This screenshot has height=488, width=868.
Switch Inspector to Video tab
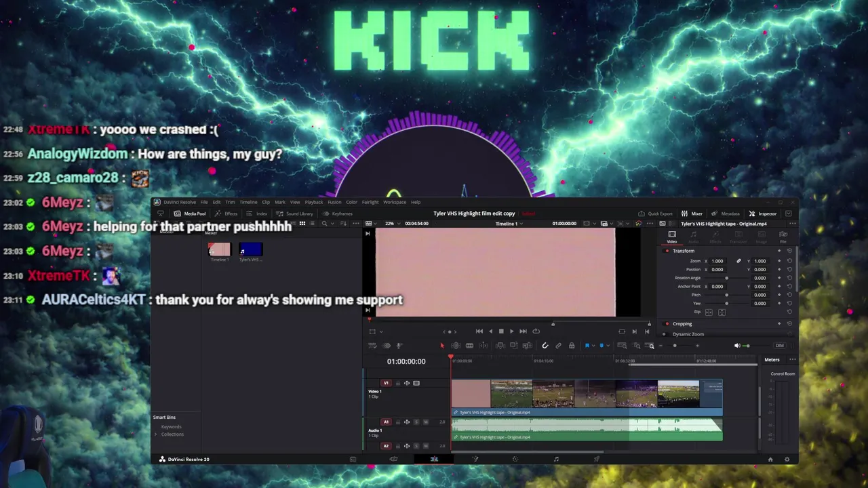click(x=672, y=237)
